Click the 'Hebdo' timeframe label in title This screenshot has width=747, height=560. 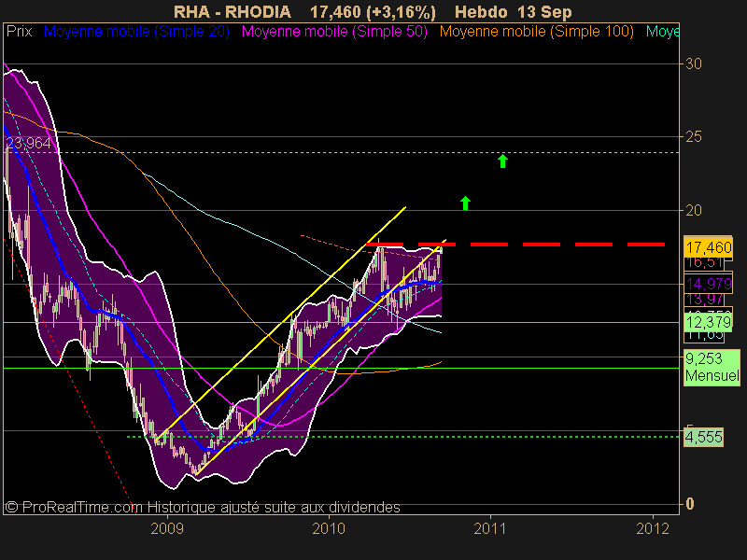(x=481, y=11)
